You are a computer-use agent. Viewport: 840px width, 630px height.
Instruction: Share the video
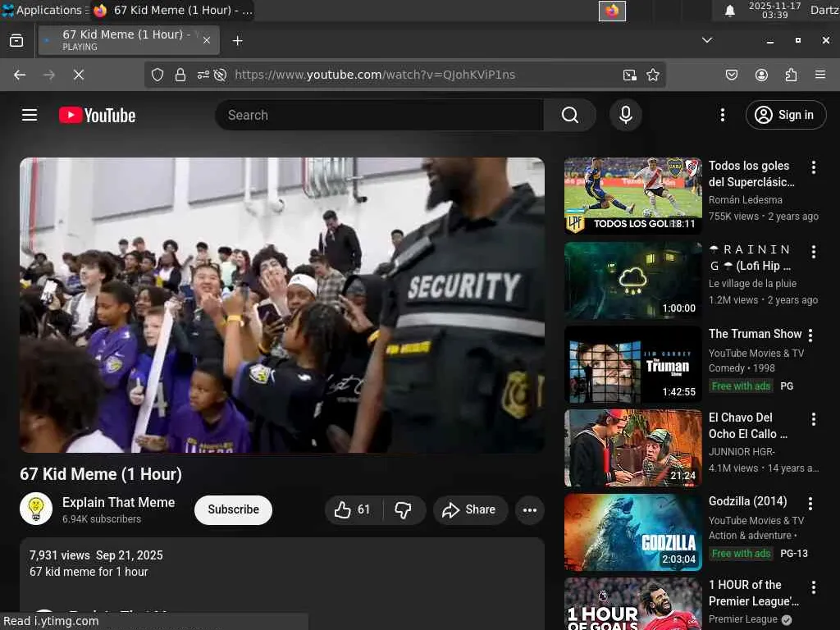point(469,509)
